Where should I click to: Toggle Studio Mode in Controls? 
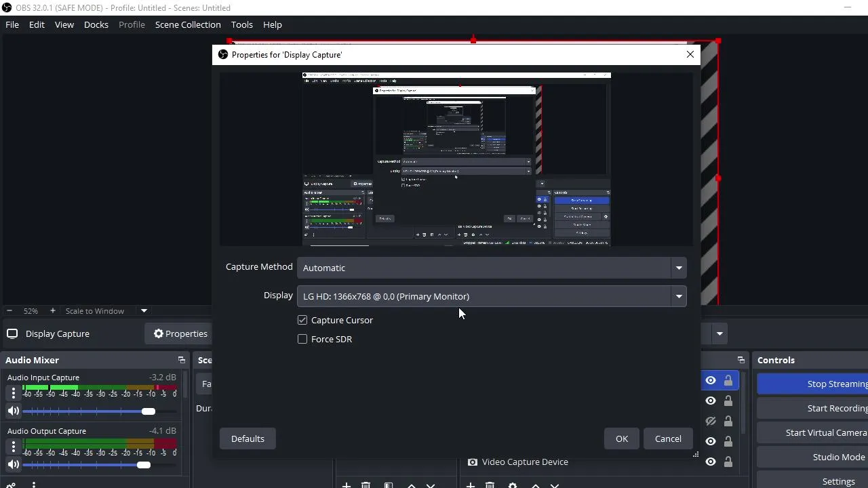tap(812, 457)
